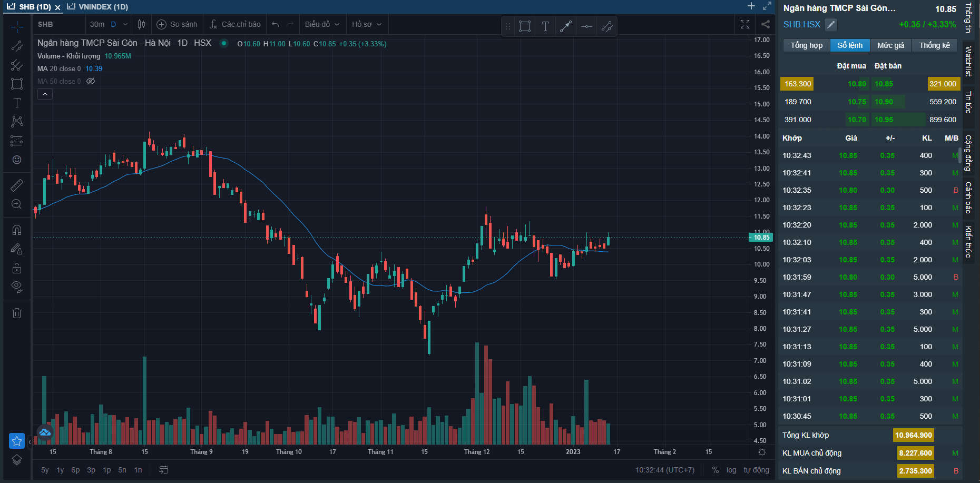Collapse the indicator legend with the chevron
Viewport: 980px width, 483px height.
[45, 94]
